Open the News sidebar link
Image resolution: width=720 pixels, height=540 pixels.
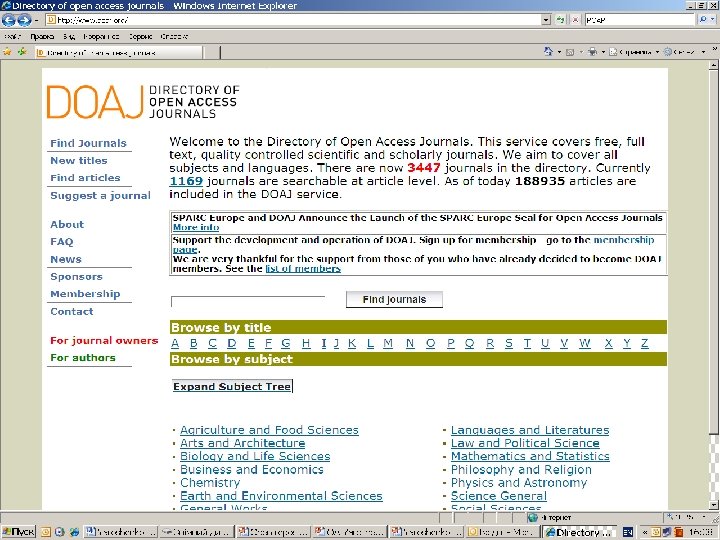(66, 259)
